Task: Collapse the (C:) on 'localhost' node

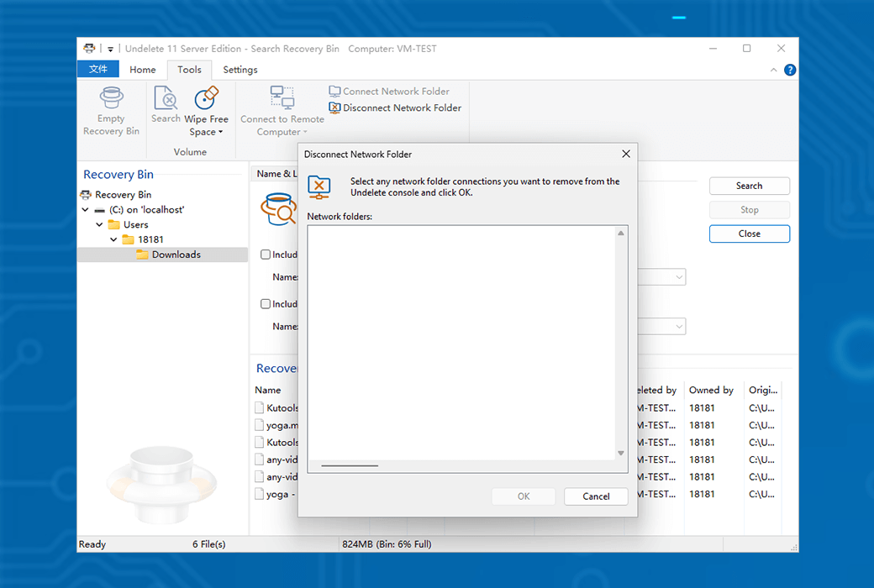Action: tap(86, 210)
